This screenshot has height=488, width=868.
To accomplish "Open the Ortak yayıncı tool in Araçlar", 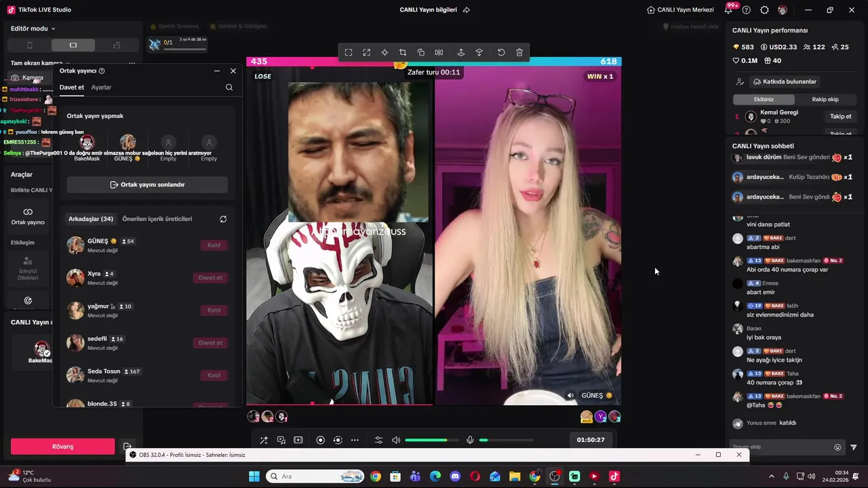I will pyautogui.click(x=28, y=216).
